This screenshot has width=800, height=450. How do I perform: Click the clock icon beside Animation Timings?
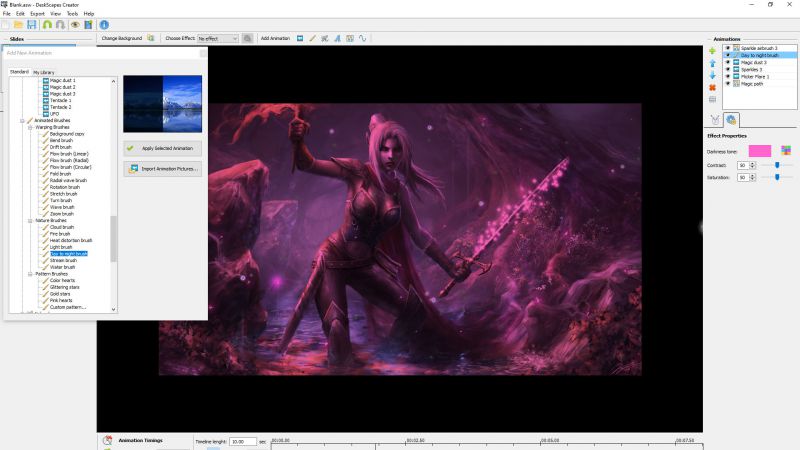click(107, 440)
